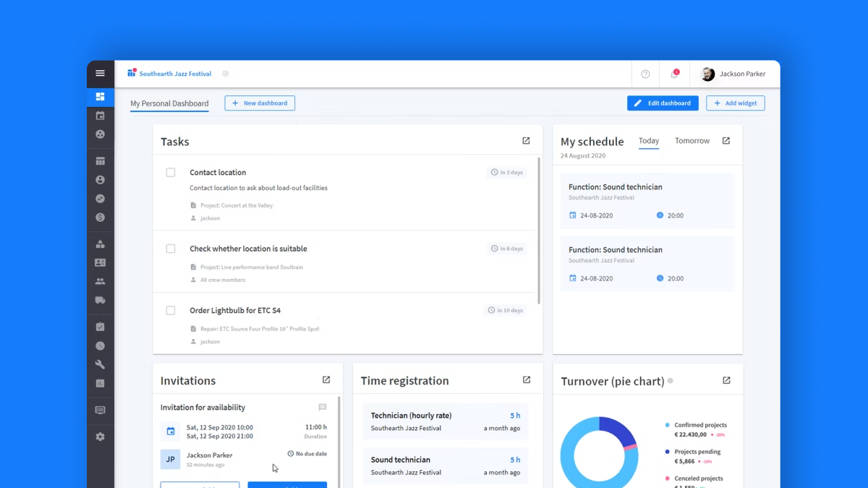Open the contact card icon in sidebar
The width and height of the screenshot is (868, 488).
click(x=100, y=263)
